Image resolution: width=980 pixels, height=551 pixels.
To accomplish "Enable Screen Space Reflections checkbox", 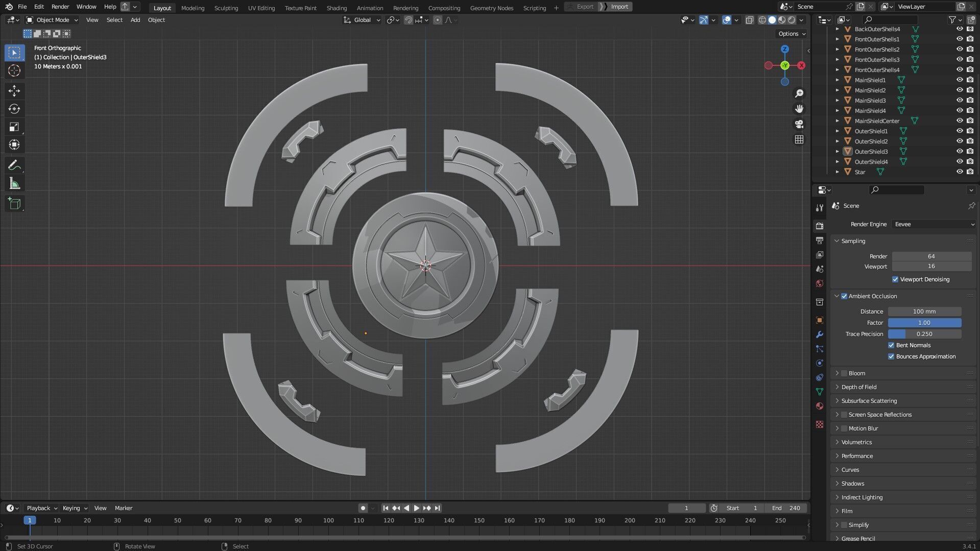I will (844, 415).
